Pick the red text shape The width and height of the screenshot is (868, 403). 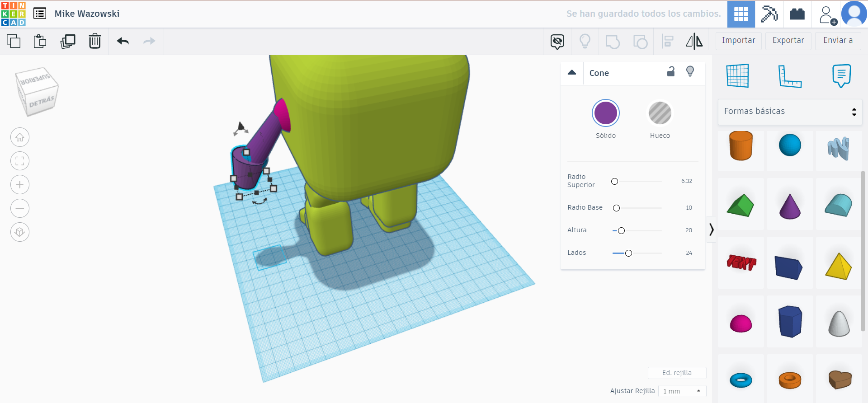click(x=741, y=262)
